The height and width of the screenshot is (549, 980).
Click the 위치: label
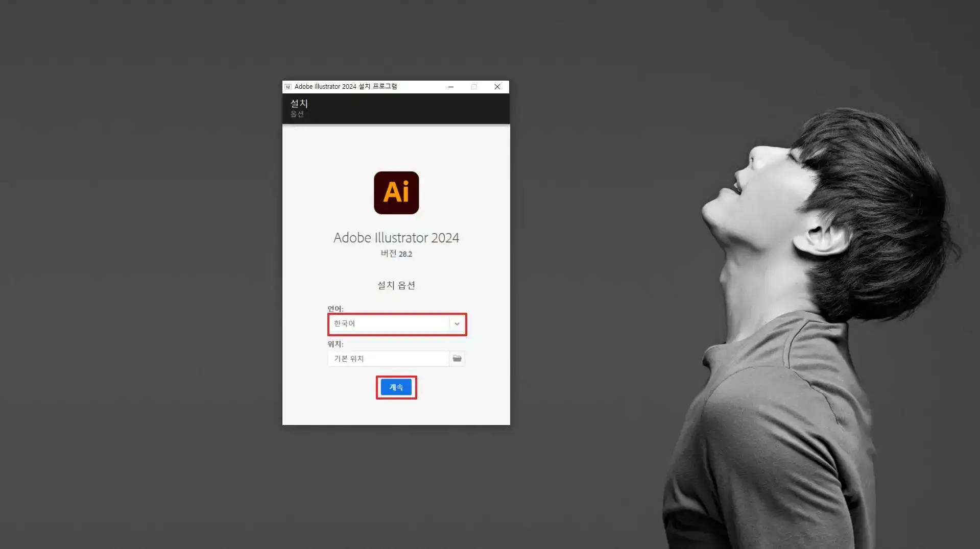[x=336, y=344]
